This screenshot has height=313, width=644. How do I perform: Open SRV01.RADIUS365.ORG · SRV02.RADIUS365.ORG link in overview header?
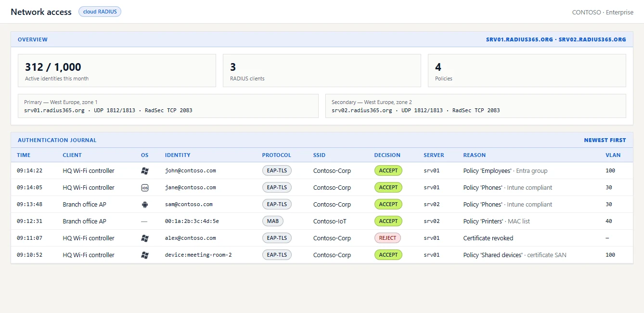coord(556,39)
